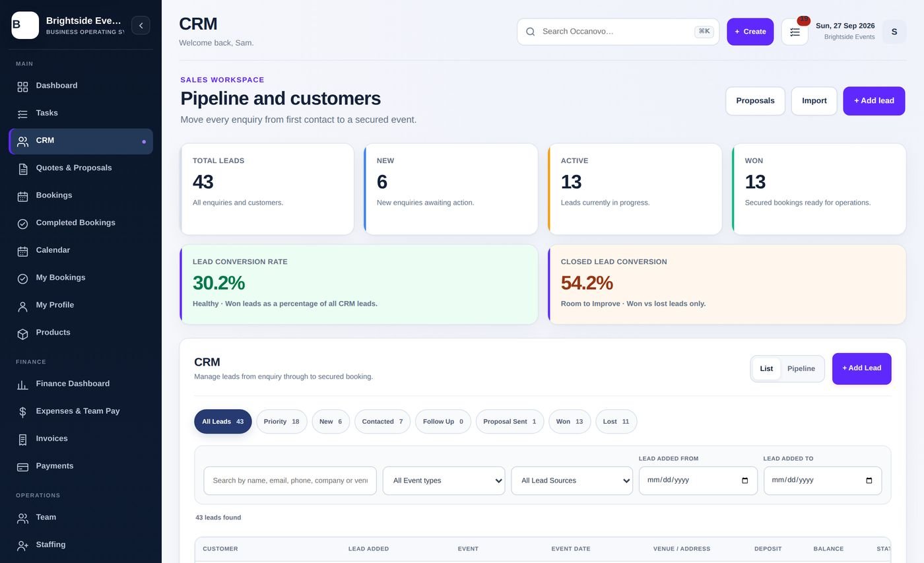Click the Calendar icon in sidebar

(x=22, y=251)
